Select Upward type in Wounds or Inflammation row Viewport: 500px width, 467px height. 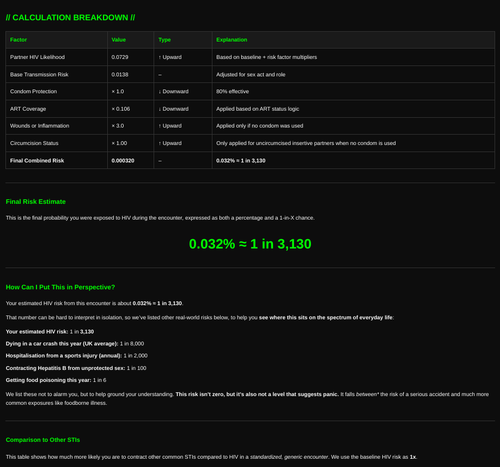click(170, 126)
